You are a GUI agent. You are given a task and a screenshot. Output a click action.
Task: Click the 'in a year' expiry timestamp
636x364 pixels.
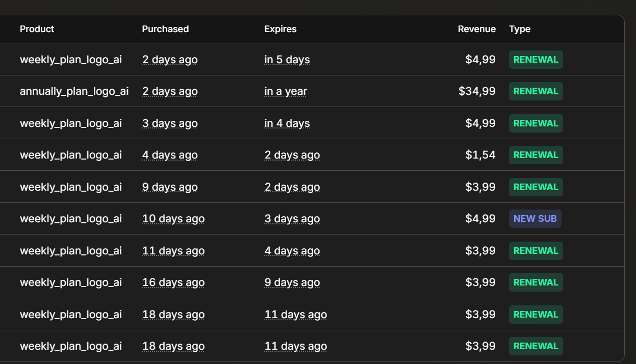point(286,91)
